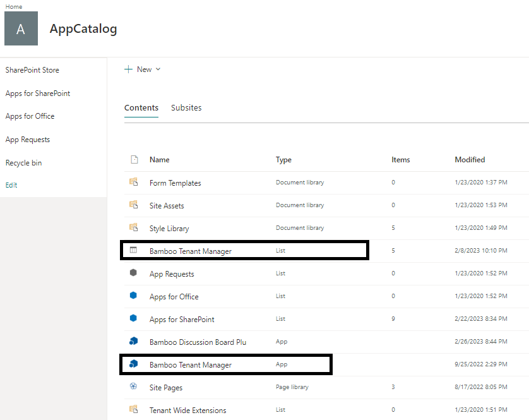The image size is (529, 420).
Task: Click the AppCatalog site logo tile
Action: coord(21,28)
